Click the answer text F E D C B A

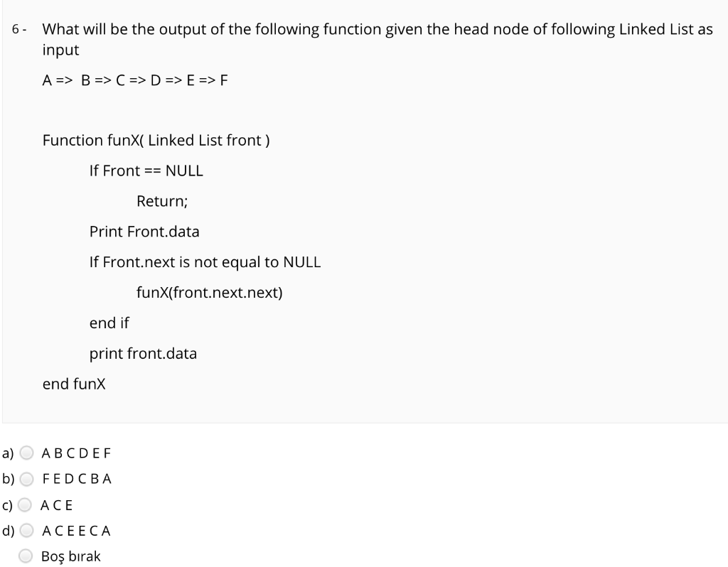pyautogui.click(x=77, y=479)
